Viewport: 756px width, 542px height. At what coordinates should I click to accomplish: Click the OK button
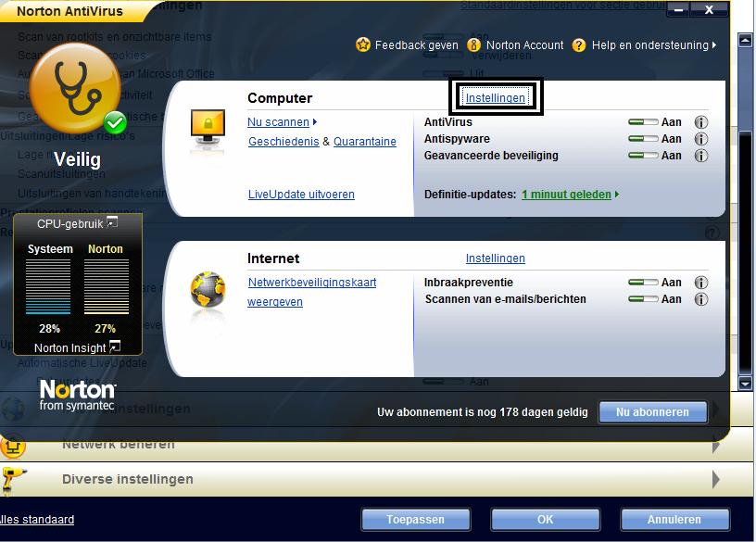tap(546, 520)
